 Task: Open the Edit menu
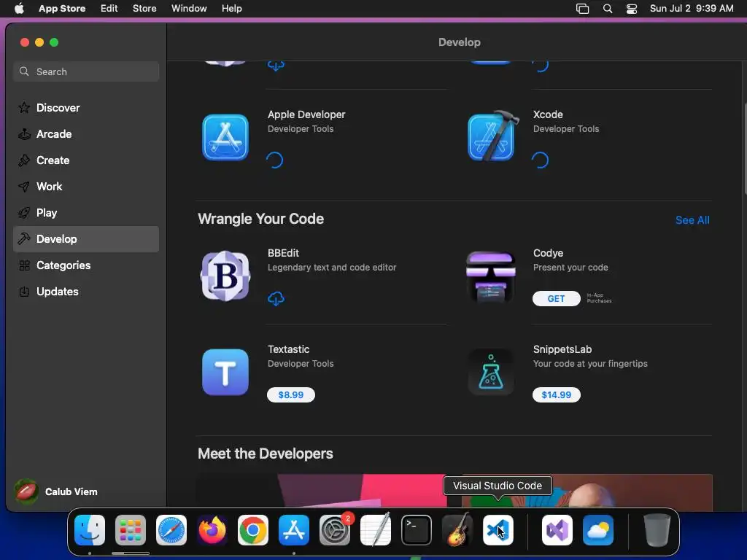(109, 8)
